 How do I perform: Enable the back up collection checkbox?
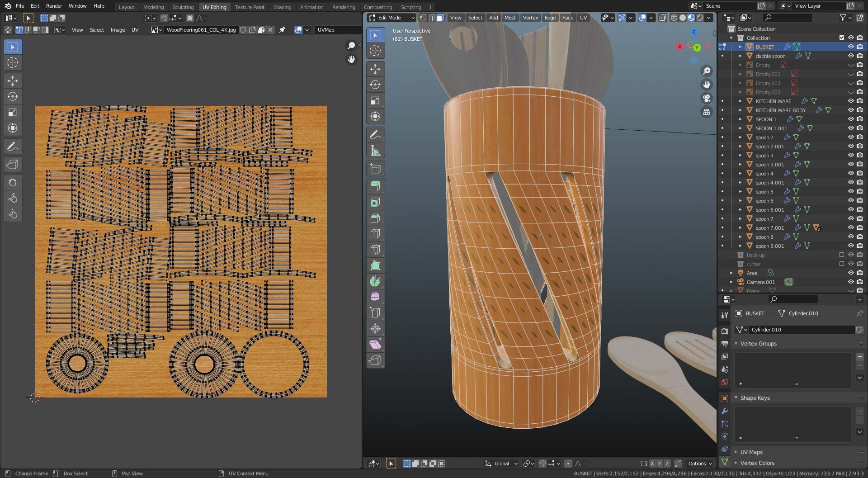tap(842, 255)
